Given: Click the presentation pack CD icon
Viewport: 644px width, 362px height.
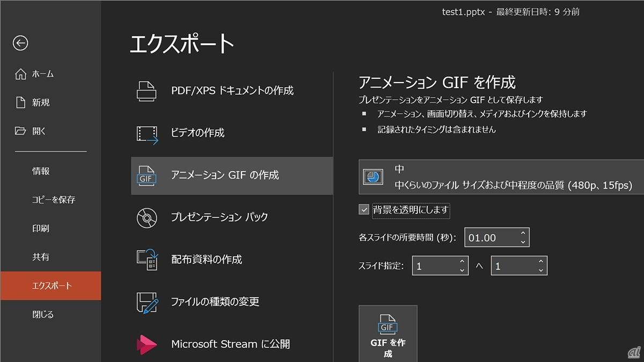Looking at the screenshot, I should click(147, 217).
